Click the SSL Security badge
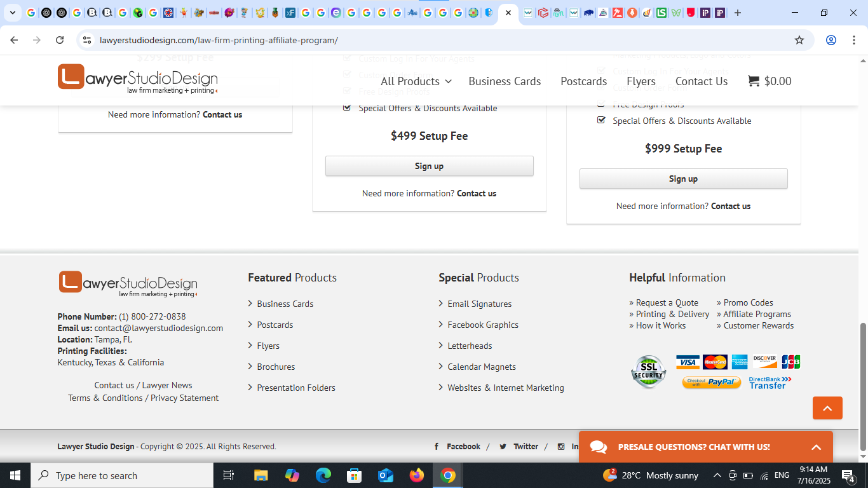 tap(648, 372)
